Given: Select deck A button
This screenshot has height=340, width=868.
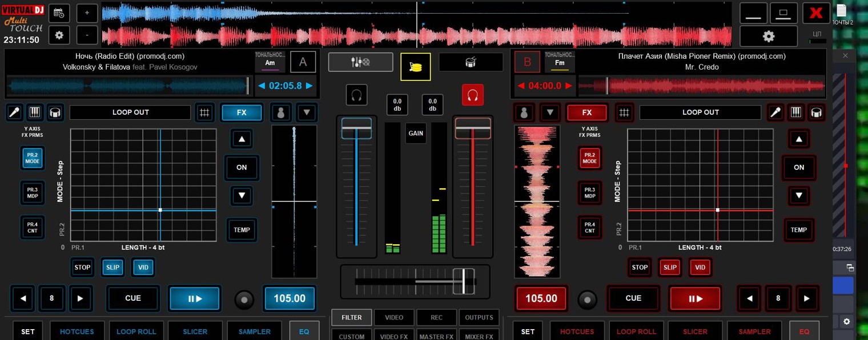Looking at the screenshot, I should click(303, 62).
